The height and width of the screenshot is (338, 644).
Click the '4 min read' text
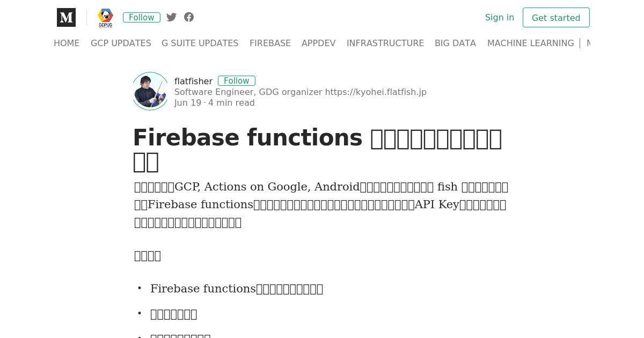click(231, 102)
